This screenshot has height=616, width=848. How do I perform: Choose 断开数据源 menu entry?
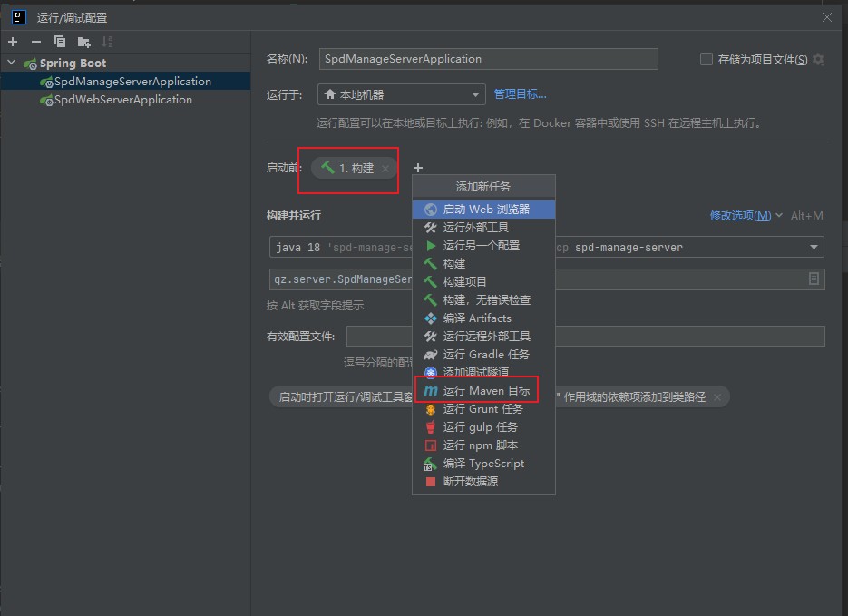click(x=483, y=482)
